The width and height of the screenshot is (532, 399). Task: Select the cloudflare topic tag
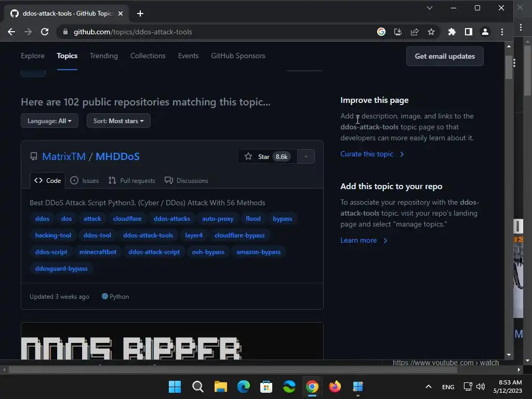click(127, 219)
